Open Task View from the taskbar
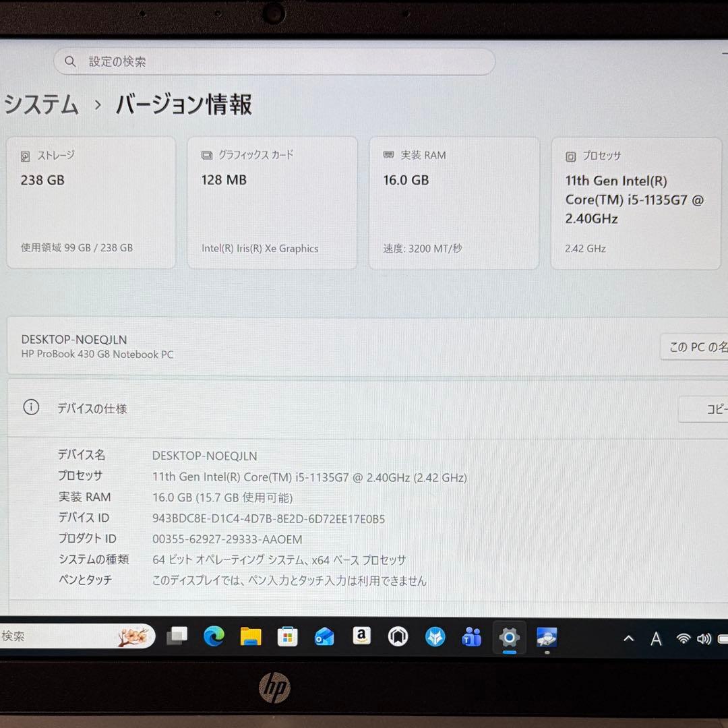The image size is (728, 728). (x=177, y=636)
